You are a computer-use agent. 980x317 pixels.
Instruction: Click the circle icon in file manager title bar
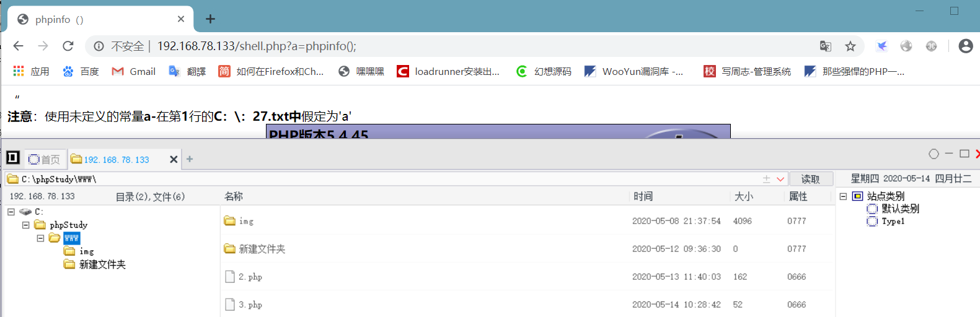pos(934,154)
